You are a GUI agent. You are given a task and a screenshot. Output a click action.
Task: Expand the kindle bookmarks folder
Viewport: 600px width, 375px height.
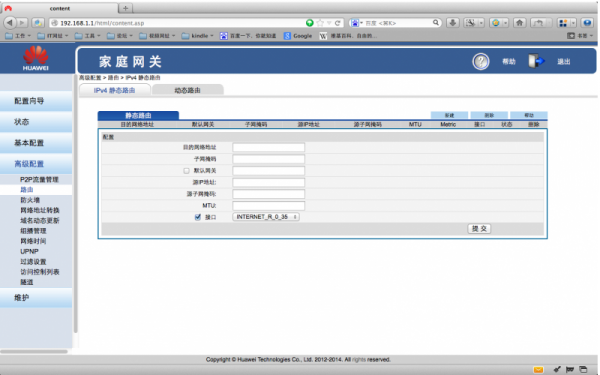pos(197,36)
